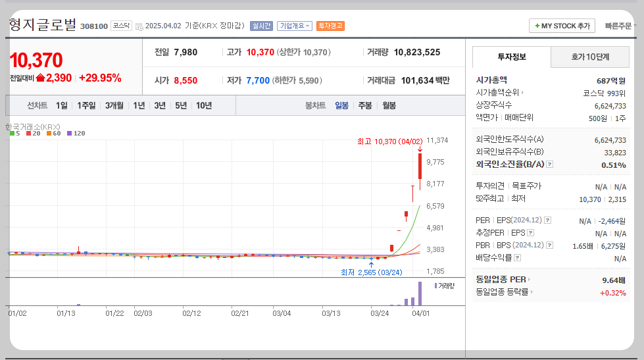Click the orange 60-day moving average swatch
The height and width of the screenshot is (360, 644).
49,133
